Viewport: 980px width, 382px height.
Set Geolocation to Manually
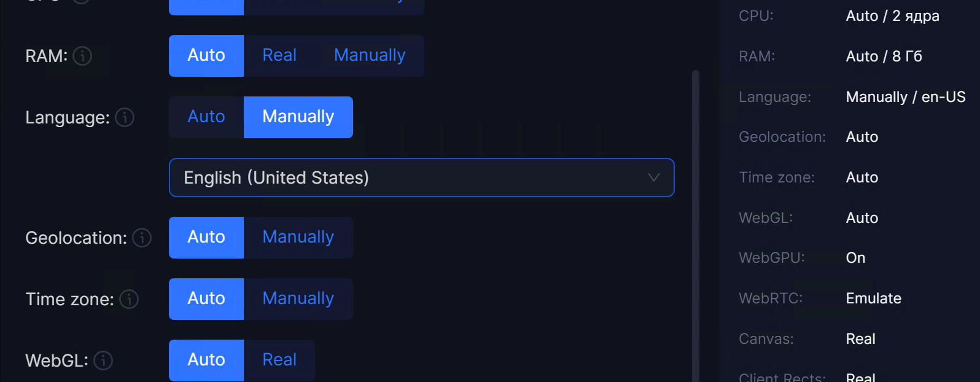[x=298, y=238]
